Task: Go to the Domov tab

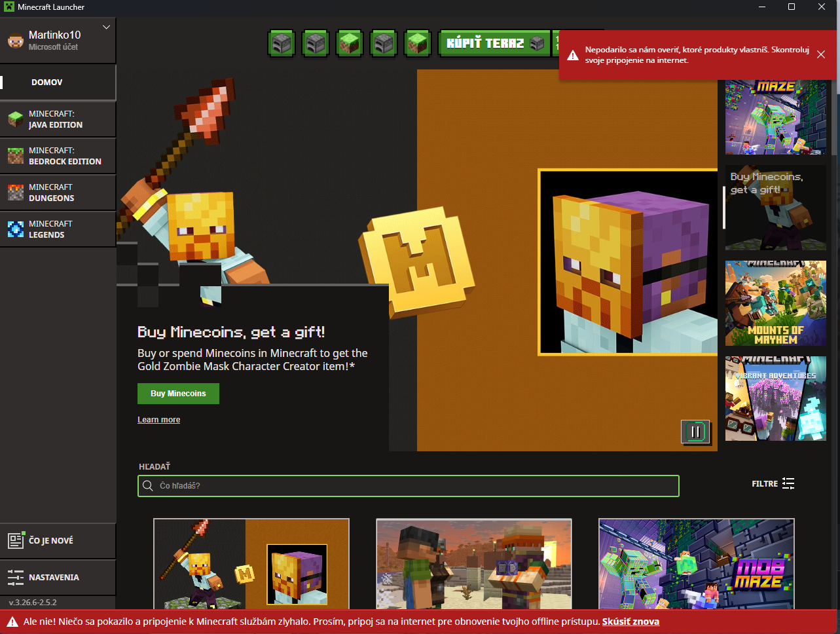Action: (x=58, y=83)
